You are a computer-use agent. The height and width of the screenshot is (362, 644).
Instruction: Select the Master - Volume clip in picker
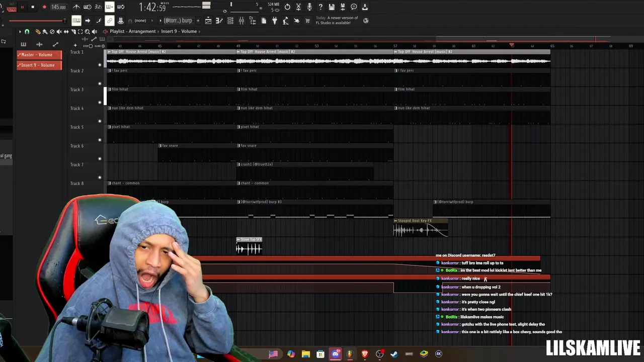(x=39, y=55)
